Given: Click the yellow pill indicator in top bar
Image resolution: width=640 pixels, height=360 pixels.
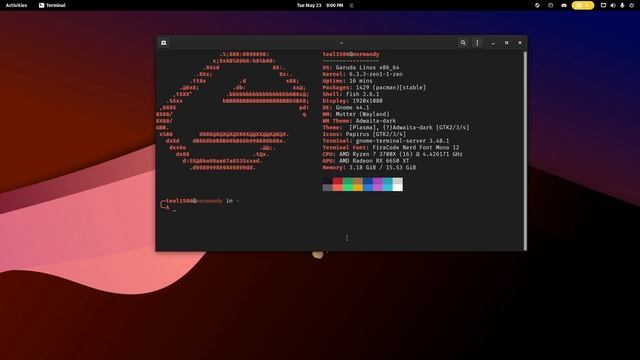Looking at the screenshot, I should 583,5.
